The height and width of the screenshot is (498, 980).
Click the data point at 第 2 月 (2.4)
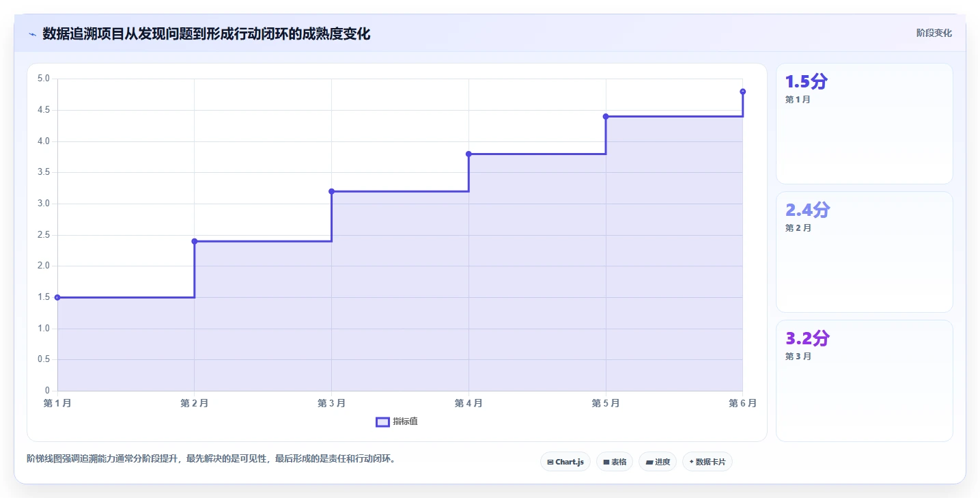click(x=195, y=241)
